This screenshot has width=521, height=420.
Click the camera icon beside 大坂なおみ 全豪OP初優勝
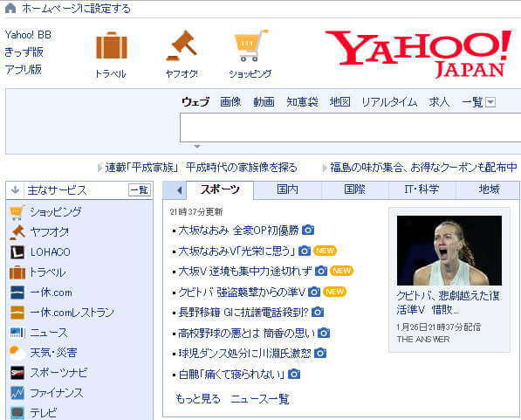[308, 231]
